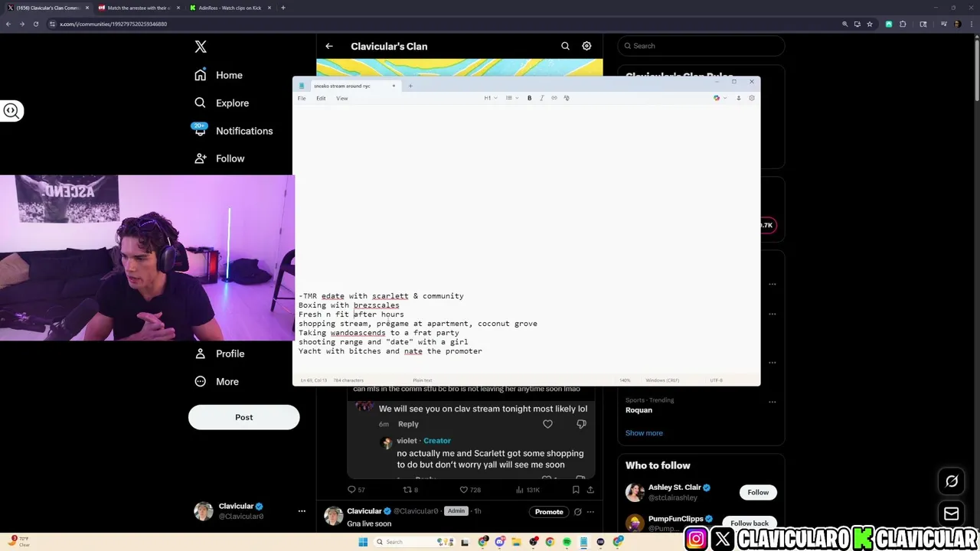
Task: Go back from Clavicular's Clan page
Action: pos(329,47)
